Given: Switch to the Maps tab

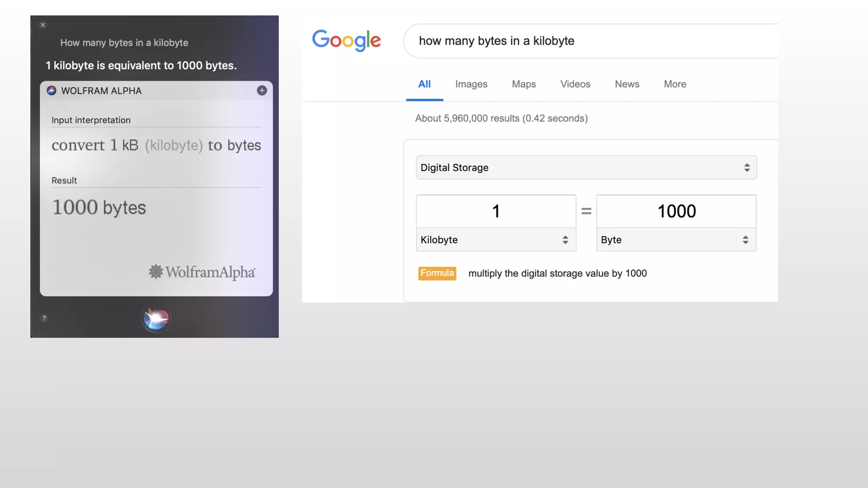Looking at the screenshot, I should click(x=524, y=84).
